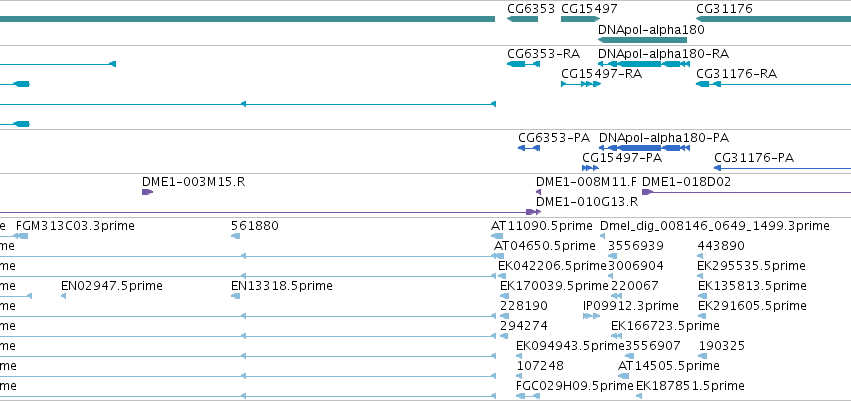Click the 228190 feature label
This screenshot has width=851, height=401.
pos(524,306)
